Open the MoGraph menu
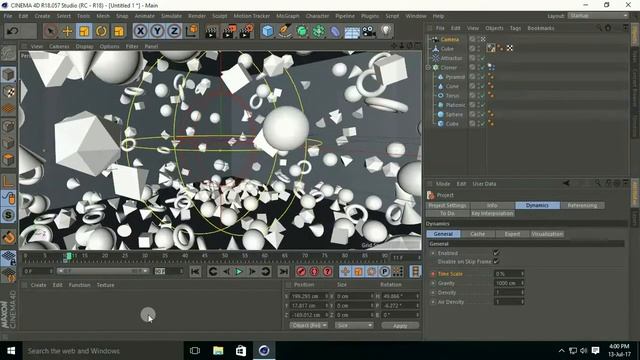The image size is (640, 360). click(x=288, y=16)
